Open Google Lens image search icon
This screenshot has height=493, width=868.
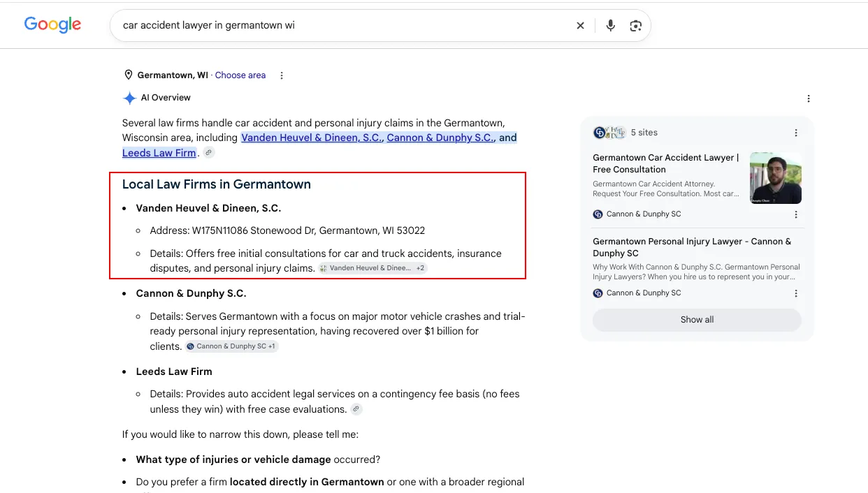click(x=635, y=25)
